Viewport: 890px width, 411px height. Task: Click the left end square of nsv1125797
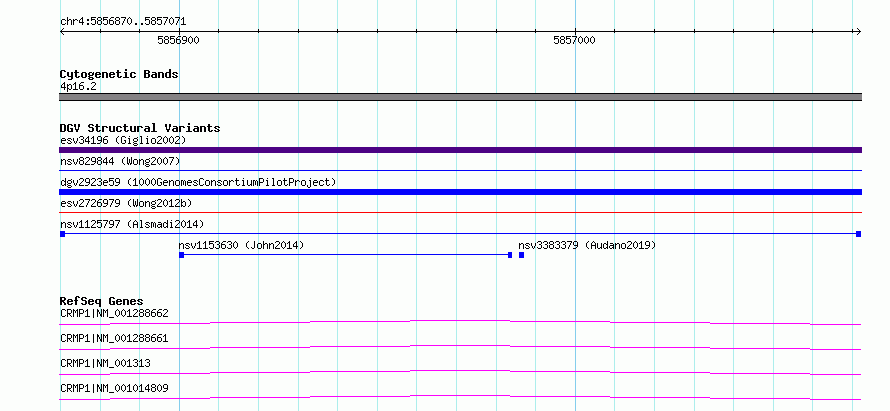(62, 234)
